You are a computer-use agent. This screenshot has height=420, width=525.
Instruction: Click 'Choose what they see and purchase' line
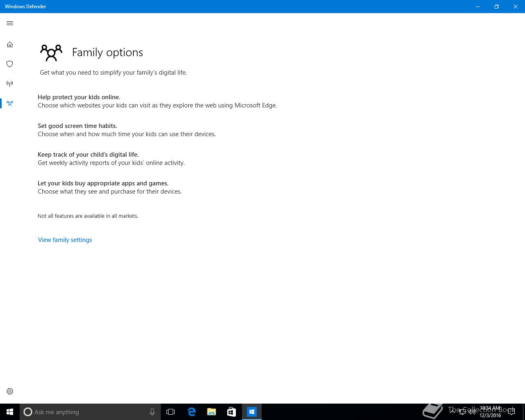[110, 192]
